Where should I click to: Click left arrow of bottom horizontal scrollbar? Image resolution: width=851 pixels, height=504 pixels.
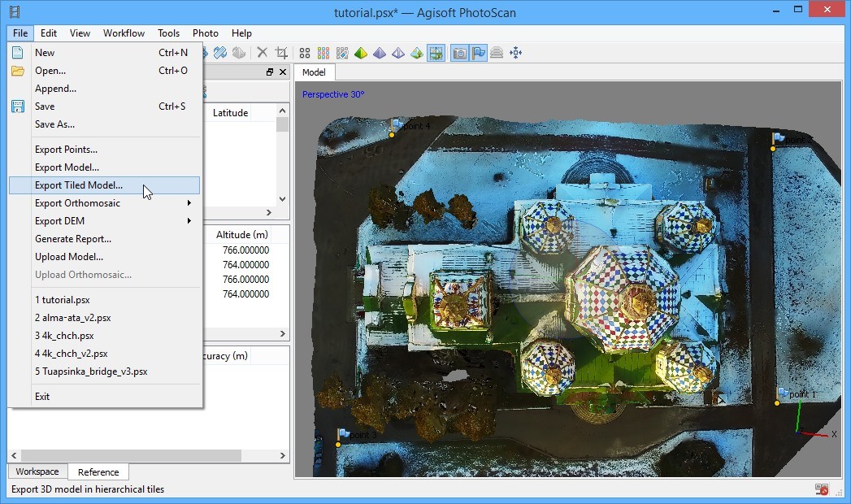coord(14,455)
